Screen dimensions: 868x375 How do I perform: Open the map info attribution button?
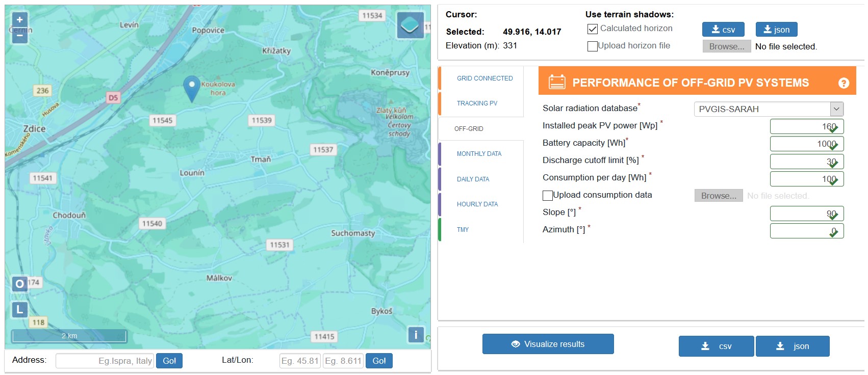click(416, 335)
